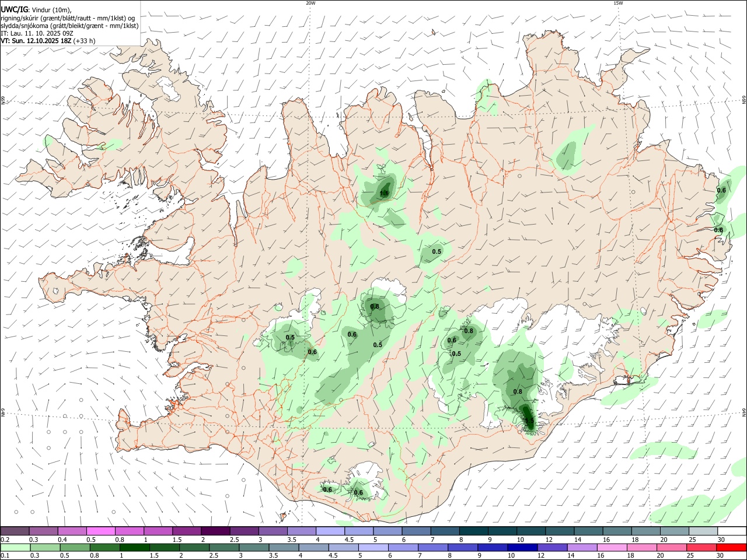Select upper-row pale gray swatch labeled 25
Screen dimensions: 747x560
tap(703, 531)
